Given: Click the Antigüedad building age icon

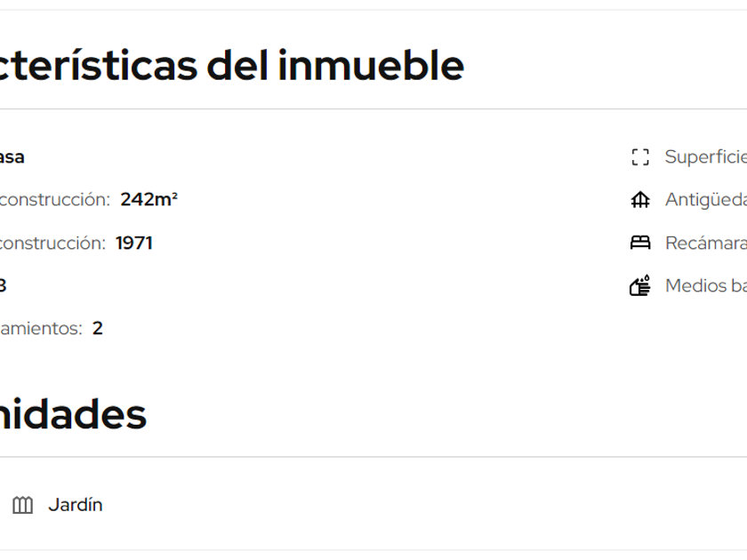Looking at the screenshot, I should point(640,200).
